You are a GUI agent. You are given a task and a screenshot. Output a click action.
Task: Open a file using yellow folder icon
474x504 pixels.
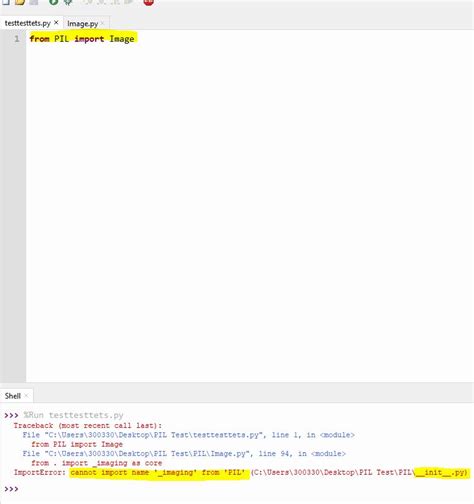[20, 2]
